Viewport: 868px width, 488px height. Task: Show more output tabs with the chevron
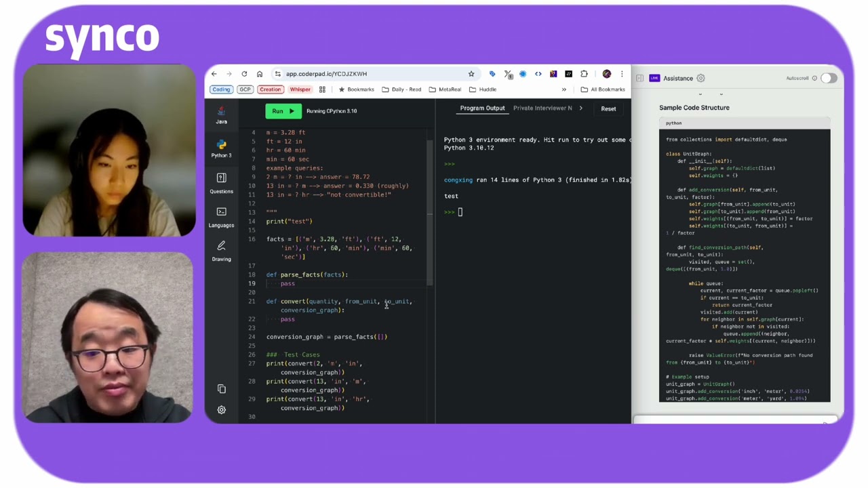(x=580, y=108)
